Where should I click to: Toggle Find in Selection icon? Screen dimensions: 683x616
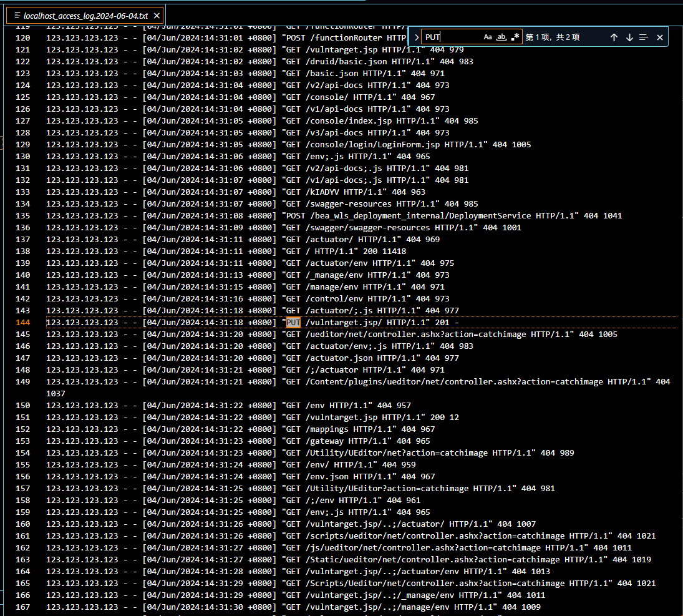pyautogui.click(x=644, y=37)
